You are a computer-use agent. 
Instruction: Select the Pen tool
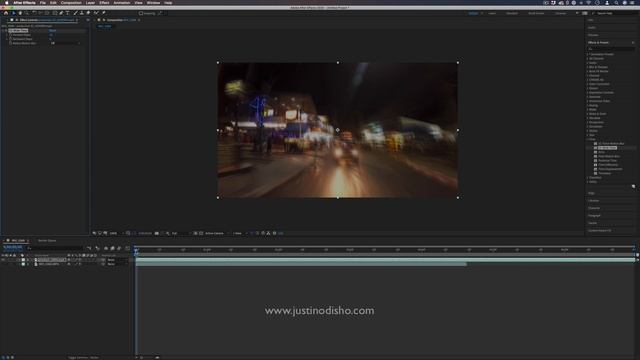tap(61, 13)
